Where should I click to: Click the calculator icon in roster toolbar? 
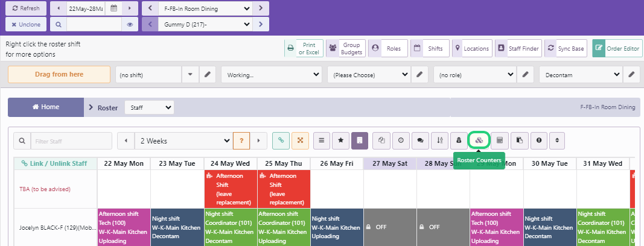point(500,140)
